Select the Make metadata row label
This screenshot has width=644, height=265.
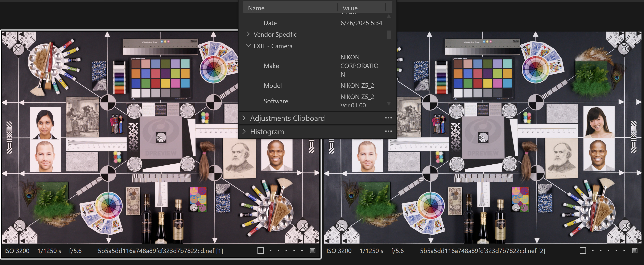tap(271, 66)
